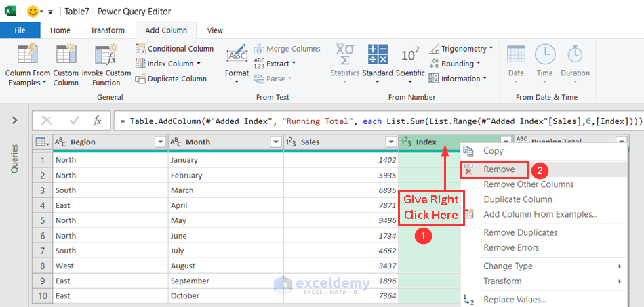Click the West region cell
Image resolution: width=644 pixels, height=307 pixels.
110,266
